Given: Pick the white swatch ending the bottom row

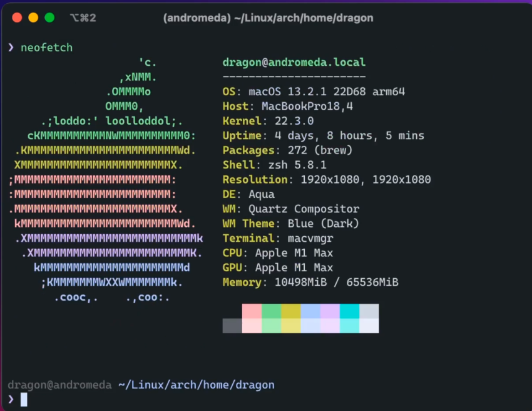Looking at the screenshot, I should (x=369, y=326).
